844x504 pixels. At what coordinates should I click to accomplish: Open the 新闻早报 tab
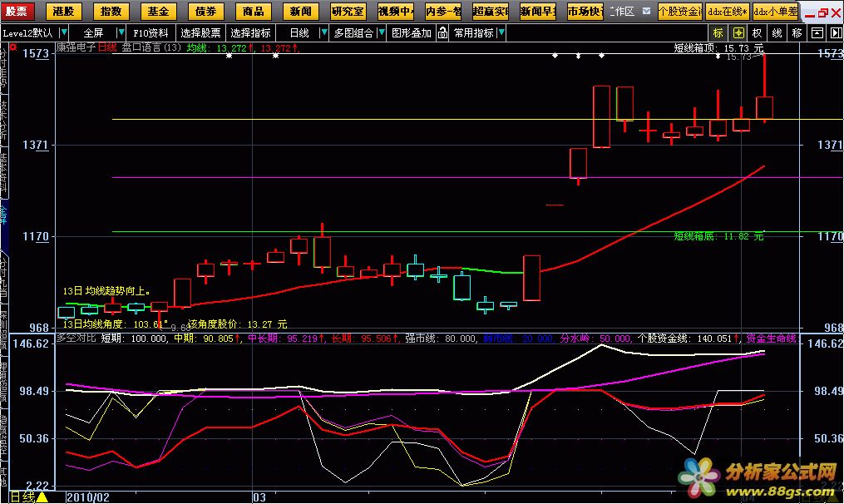pyautogui.click(x=538, y=11)
